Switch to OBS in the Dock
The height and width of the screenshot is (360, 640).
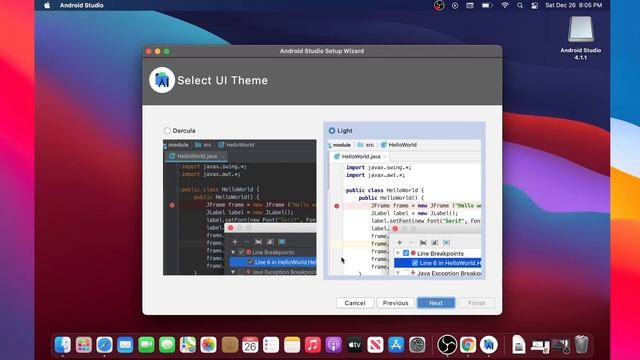[x=447, y=345]
